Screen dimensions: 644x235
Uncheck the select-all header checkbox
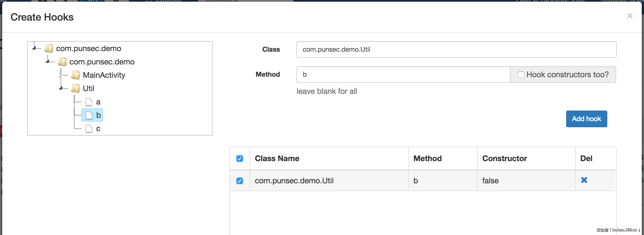pos(240,159)
